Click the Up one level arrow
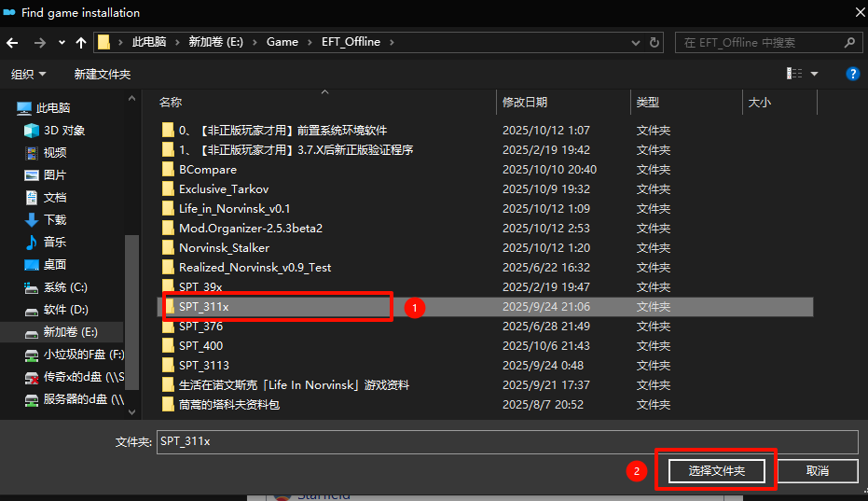The height and width of the screenshot is (501, 868). tap(81, 42)
